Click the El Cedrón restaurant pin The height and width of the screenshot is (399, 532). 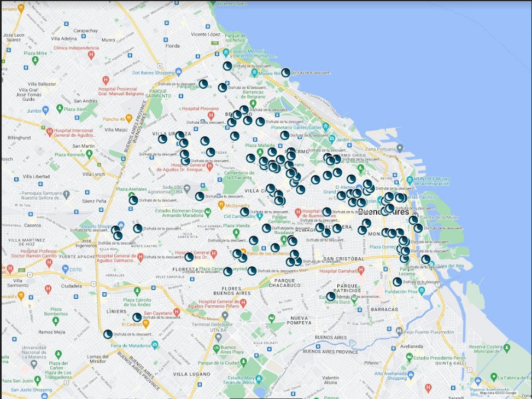(145, 323)
